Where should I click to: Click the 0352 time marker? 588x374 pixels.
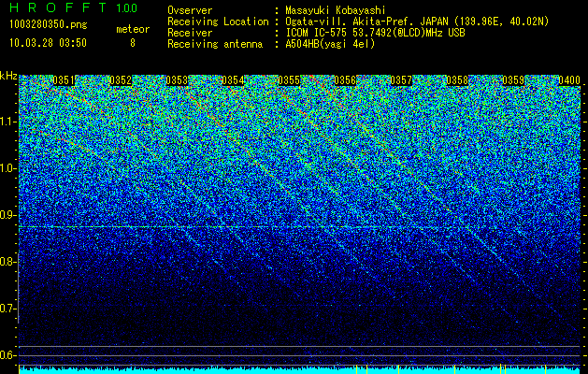pos(121,80)
